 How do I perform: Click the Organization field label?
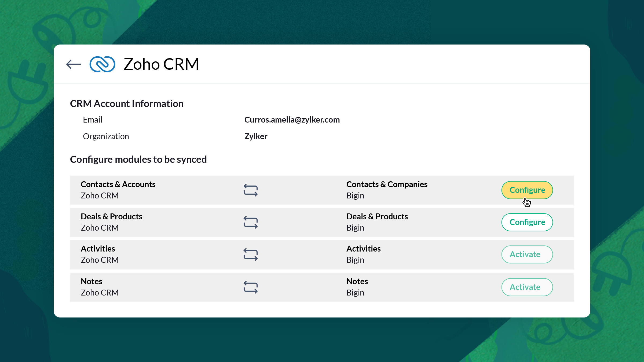106,136
